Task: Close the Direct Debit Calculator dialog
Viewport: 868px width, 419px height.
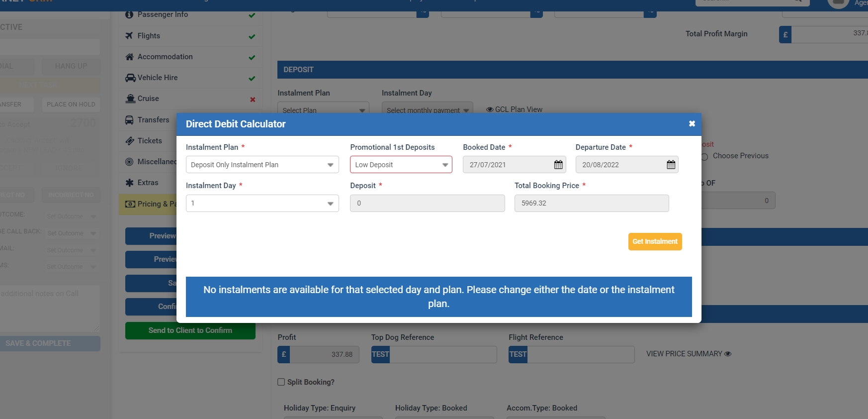Action: (692, 124)
